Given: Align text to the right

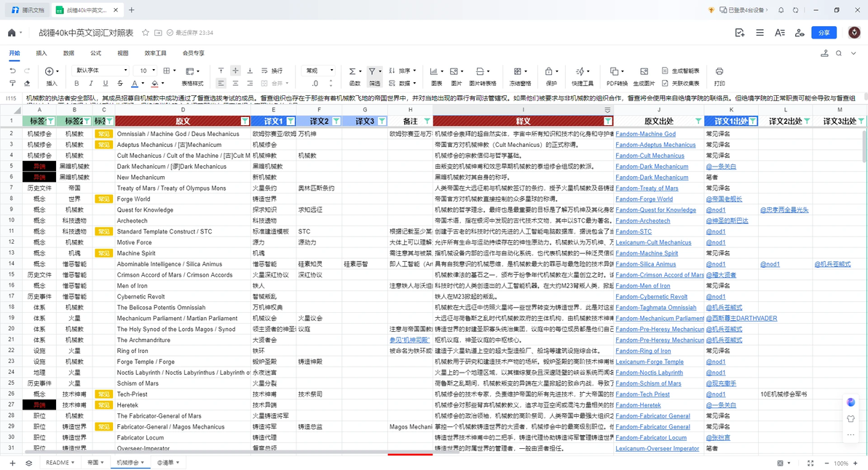Looking at the screenshot, I should [250, 83].
